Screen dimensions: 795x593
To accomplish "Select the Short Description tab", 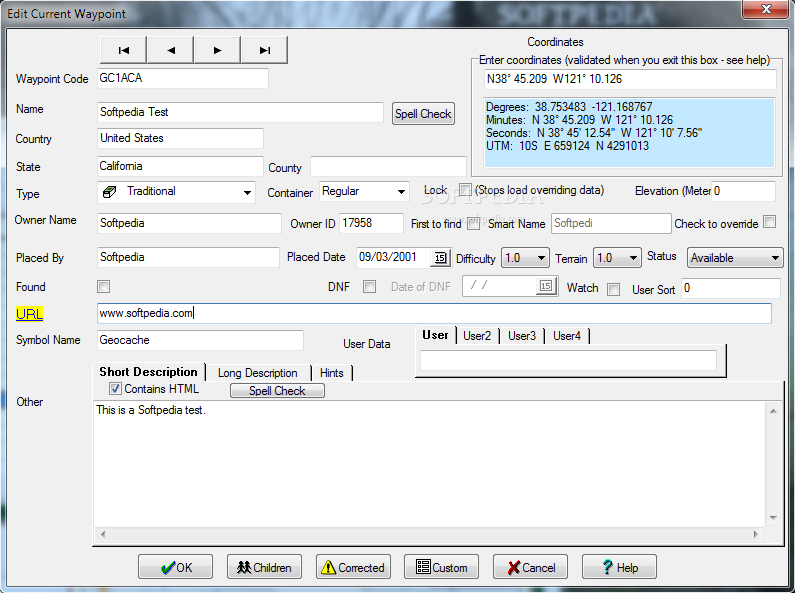I will coord(149,372).
